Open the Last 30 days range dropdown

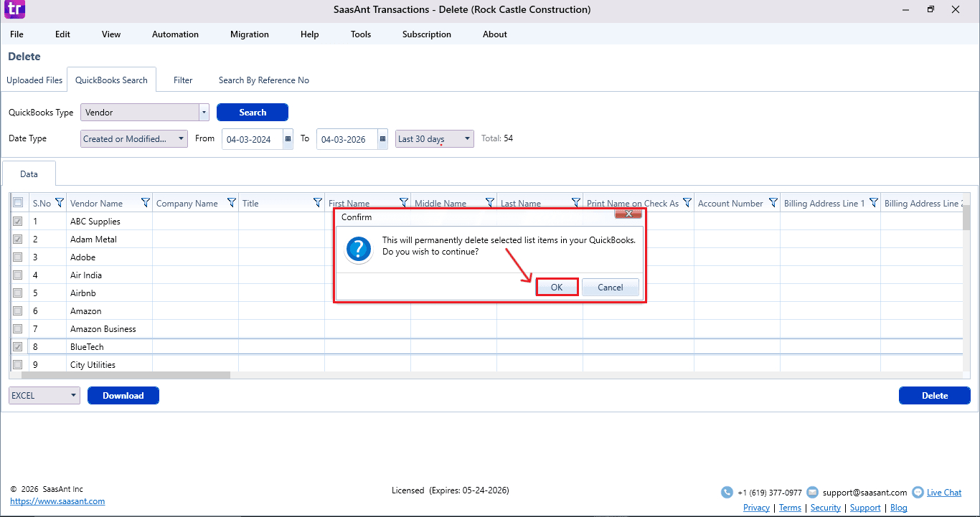[467, 139]
